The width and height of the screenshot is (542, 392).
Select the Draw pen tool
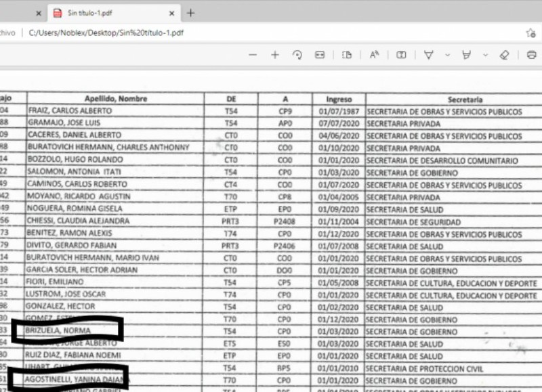[428, 56]
